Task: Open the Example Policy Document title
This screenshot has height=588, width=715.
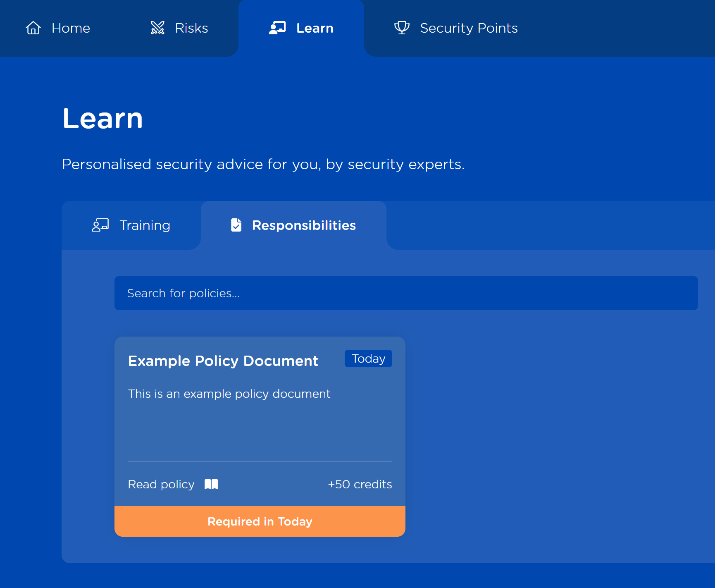Action: click(x=223, y=361)
